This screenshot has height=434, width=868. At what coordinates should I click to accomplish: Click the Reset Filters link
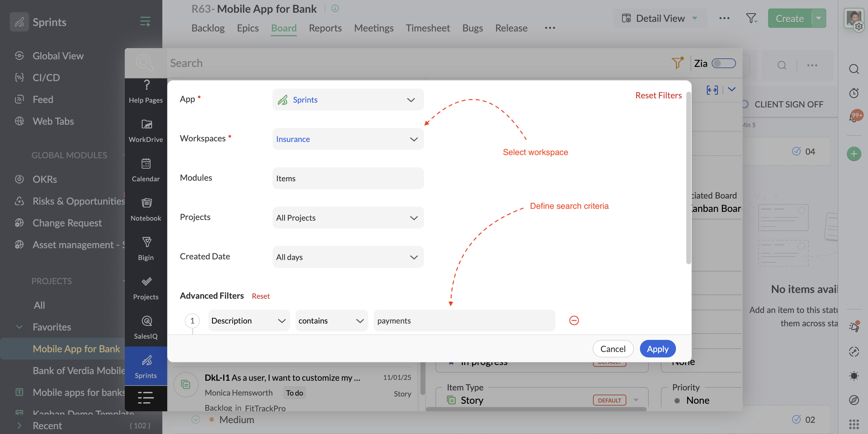click(658, 95)
